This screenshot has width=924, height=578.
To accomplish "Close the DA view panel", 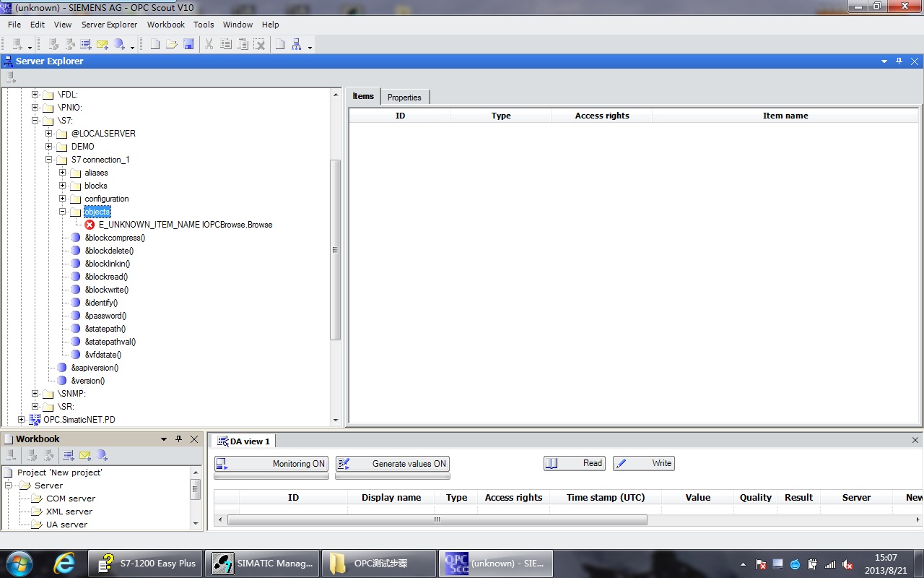I will click(x=916, y=440).
